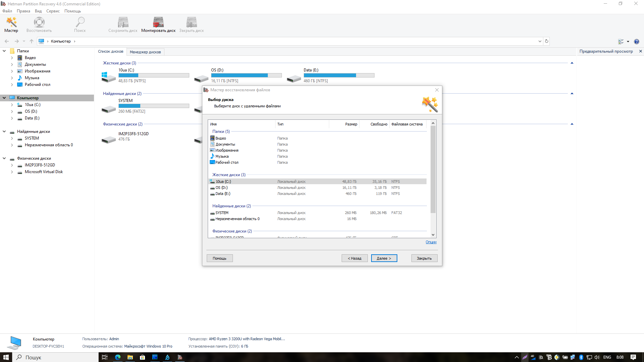Click the refresh icon beside address bar
The image size is (644, 362).
coord(547,41)
